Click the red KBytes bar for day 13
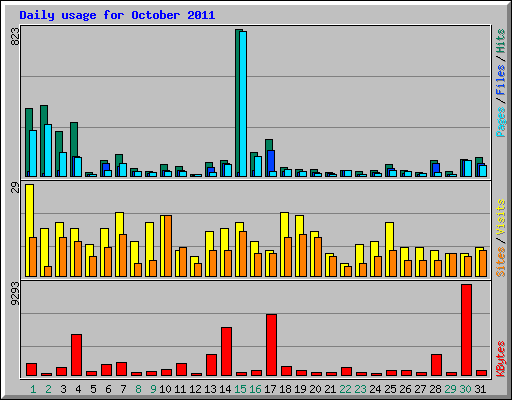 [x=211, y=365]
